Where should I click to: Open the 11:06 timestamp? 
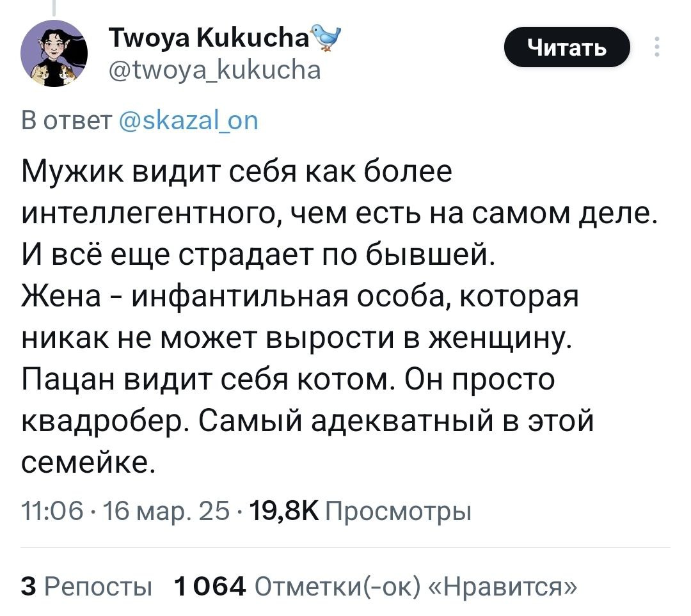(52, 511)
